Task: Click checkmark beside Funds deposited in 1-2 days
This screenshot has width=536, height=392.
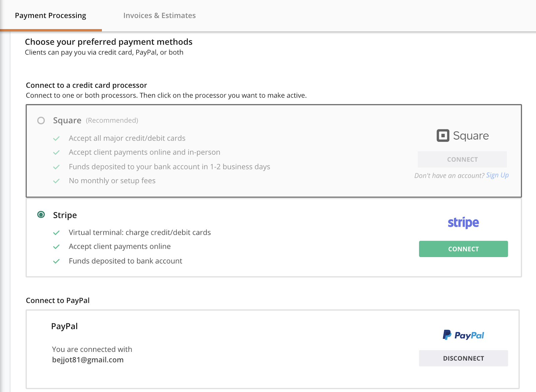Action: 56,167
